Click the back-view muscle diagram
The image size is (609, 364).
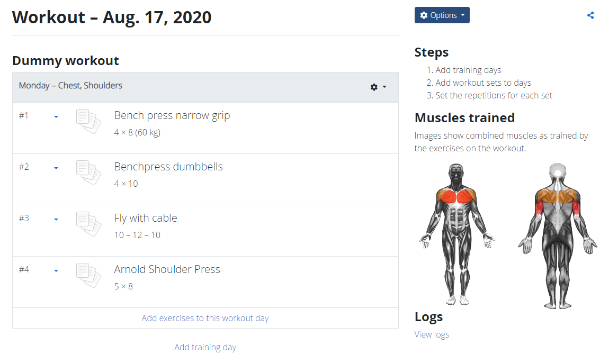pos(557,235)
